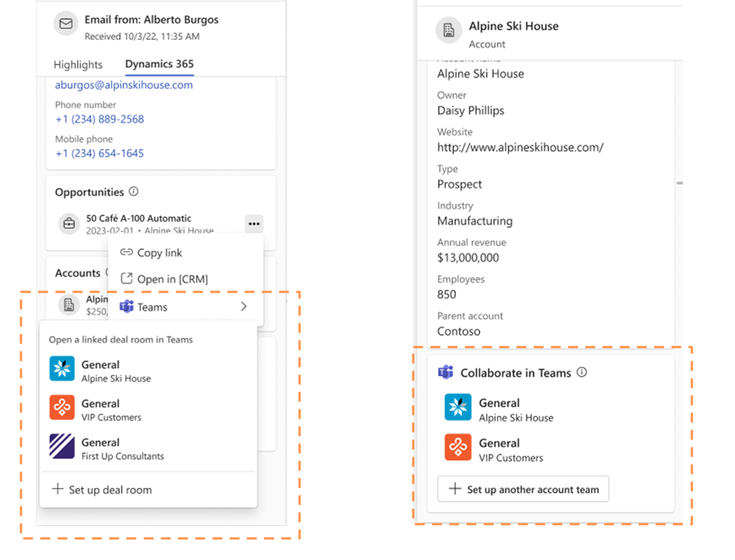Click the Teams logo in the context menu
The height and width of the screenshot is (560, 735).
point(127,307)
